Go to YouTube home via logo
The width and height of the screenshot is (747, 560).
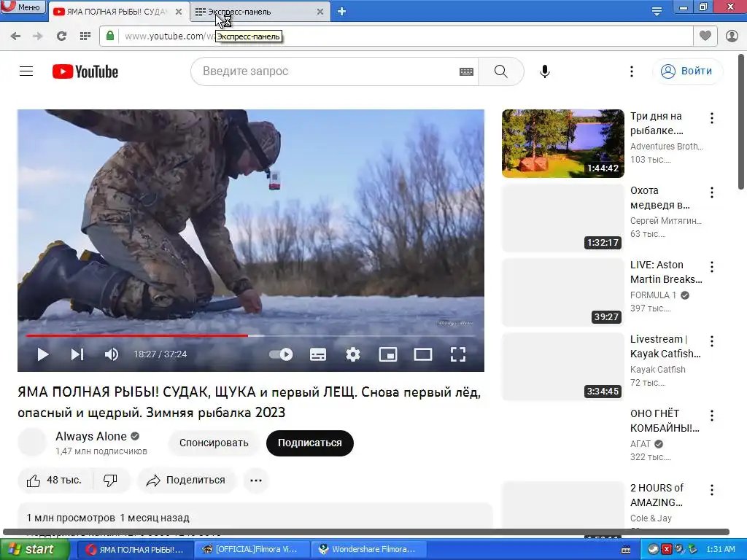(x=85, y=71)
